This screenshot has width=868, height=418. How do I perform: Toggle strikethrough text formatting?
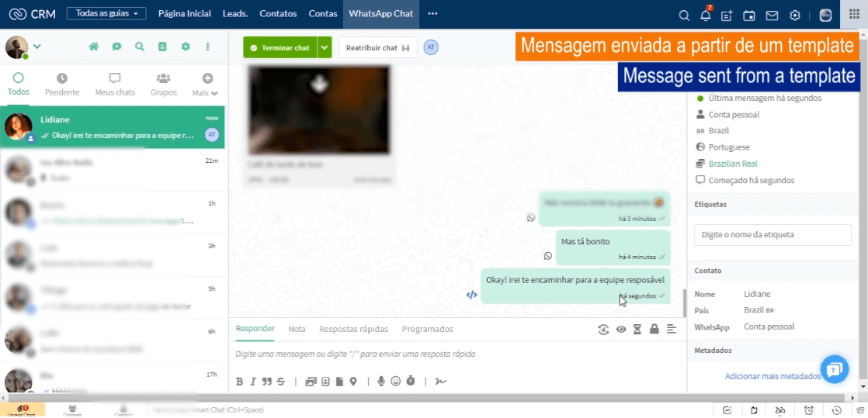point(280,381)
